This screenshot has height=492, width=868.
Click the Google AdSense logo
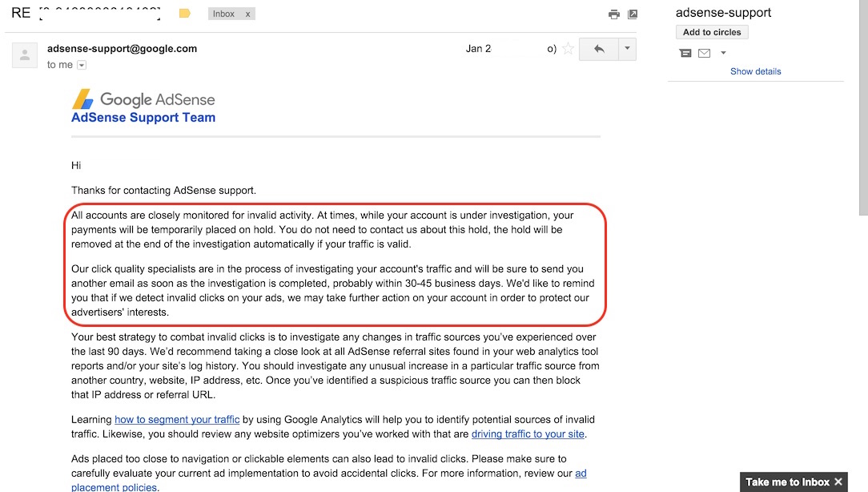pos(144,99)
